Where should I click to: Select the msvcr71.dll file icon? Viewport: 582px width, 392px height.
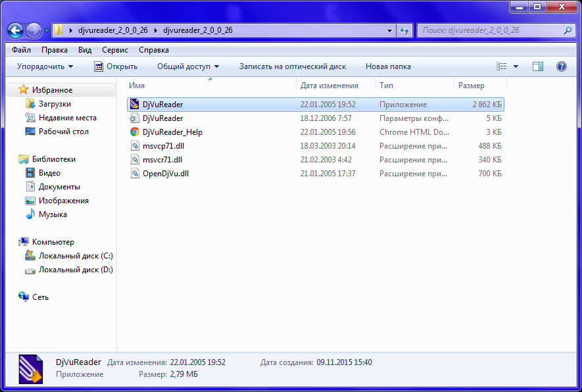[x=134, y=160]
